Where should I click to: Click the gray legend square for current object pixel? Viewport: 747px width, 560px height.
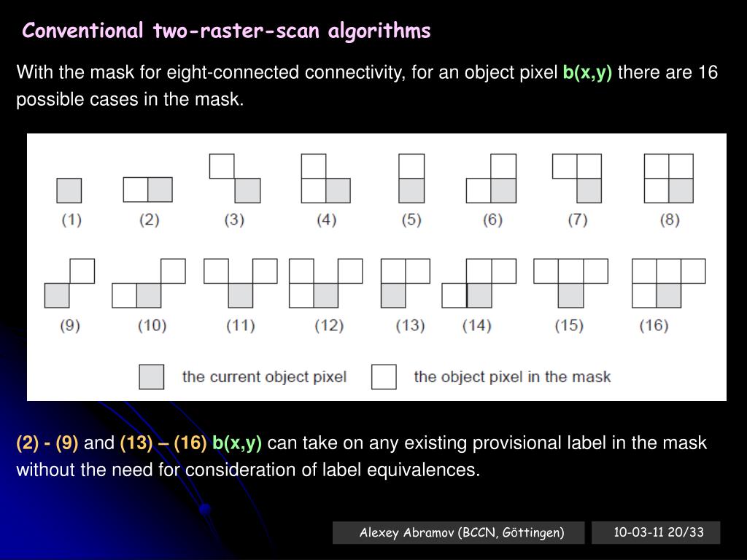coord(152,377)
